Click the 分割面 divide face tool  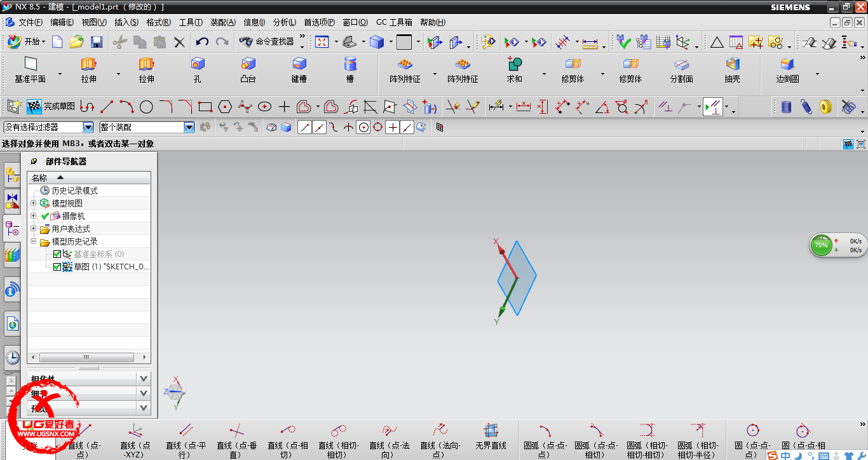click(x=681, y=70)
